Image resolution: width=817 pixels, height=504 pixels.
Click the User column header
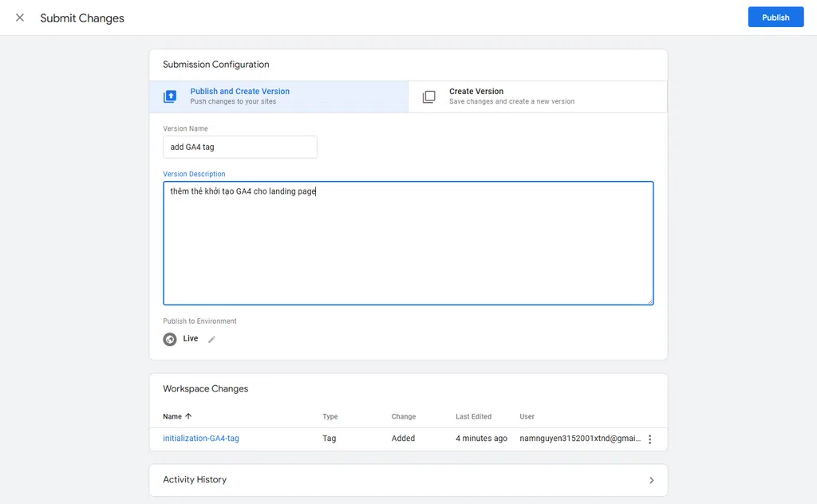[x=527, y=416]
